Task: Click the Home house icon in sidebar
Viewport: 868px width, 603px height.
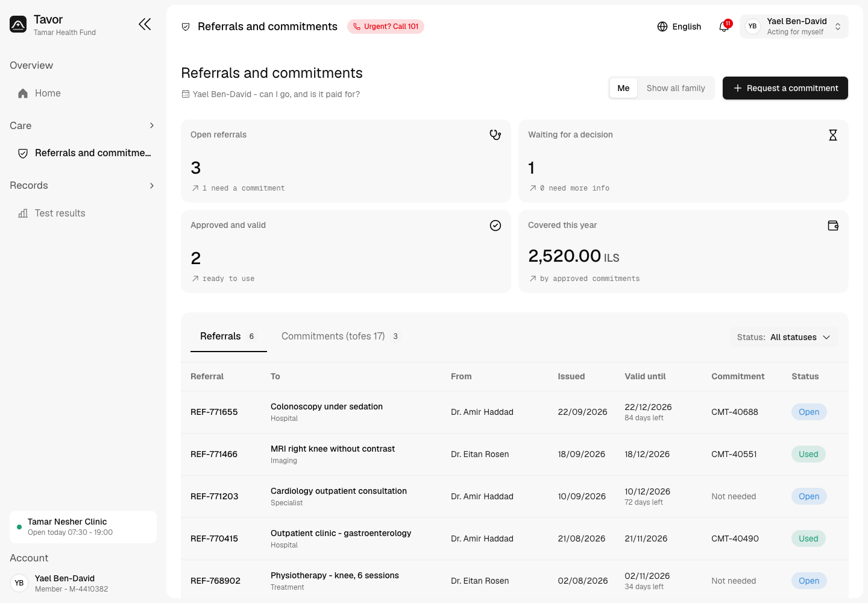Action: 23,93
